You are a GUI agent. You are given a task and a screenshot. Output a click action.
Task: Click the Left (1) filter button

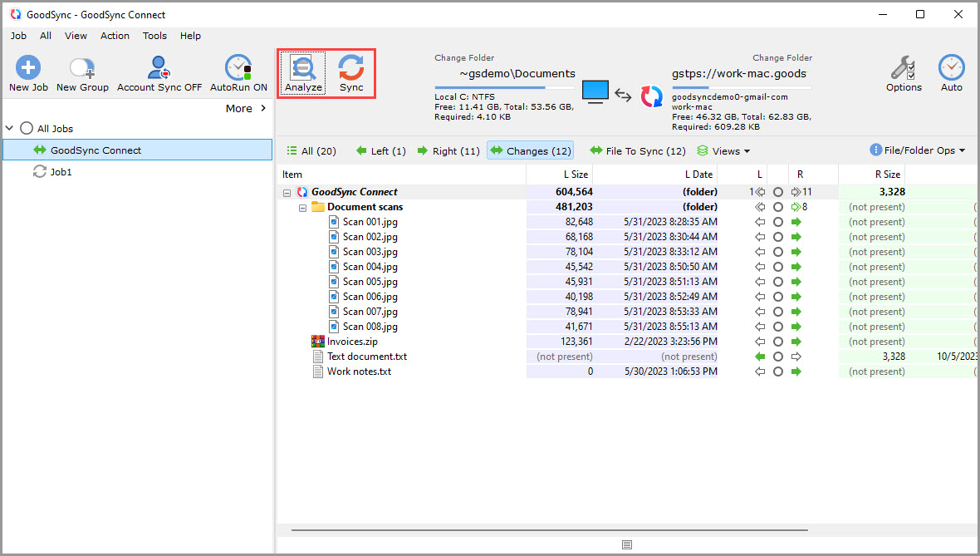click(380, 150)
